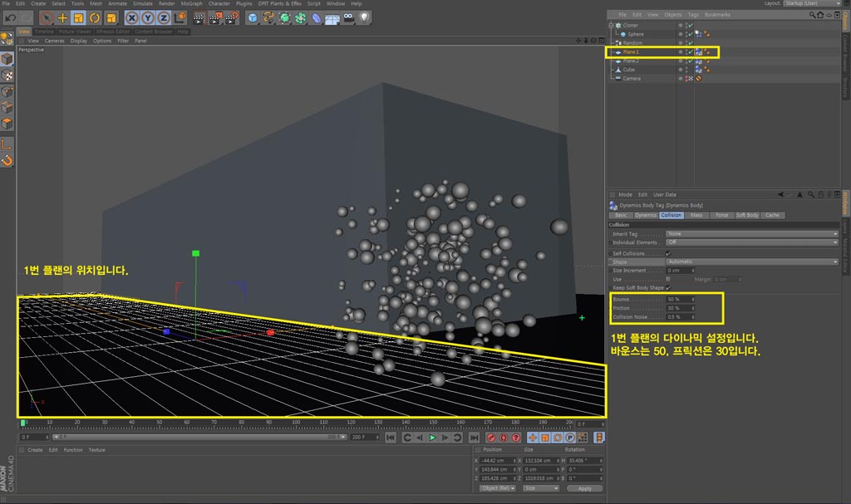The image size is (851, 504).
Task: Toggle the enable checkmark for the Cloner object
Action: tap(690, 25)
